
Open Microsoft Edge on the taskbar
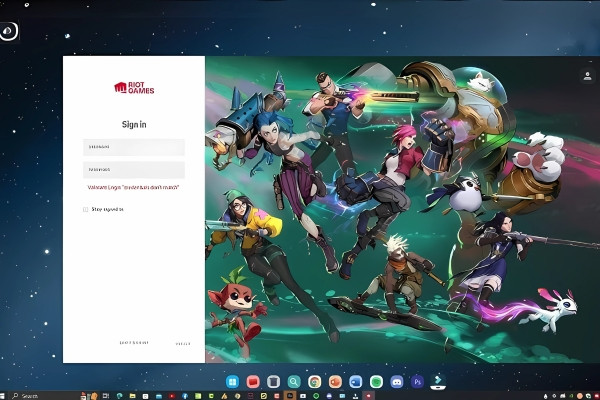click(119, 396)
